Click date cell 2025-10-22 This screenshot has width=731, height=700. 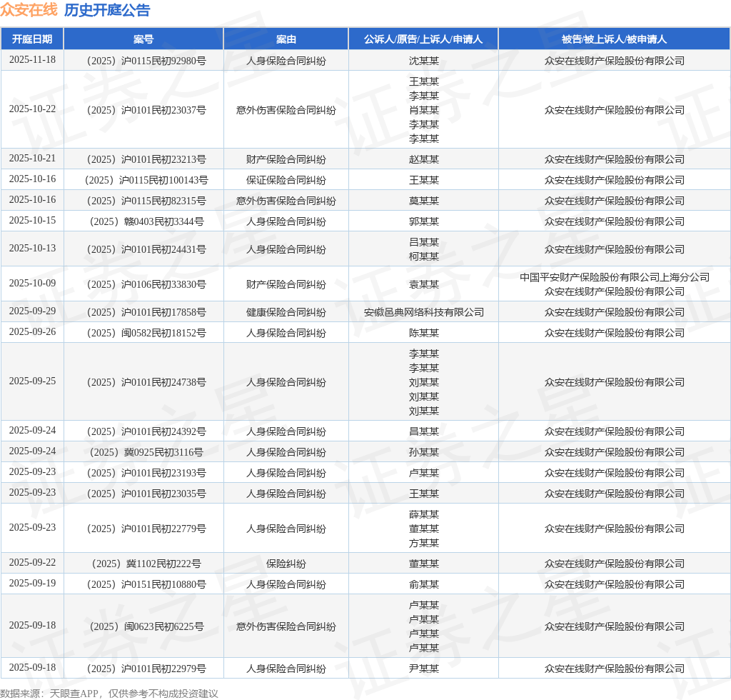click(32, 109)
